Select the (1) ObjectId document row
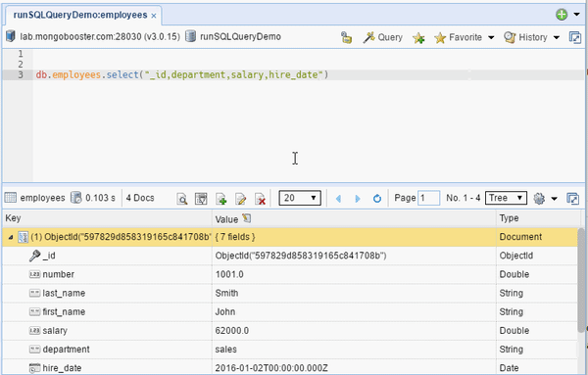Image resolution: width=588 pixels, height=375 pixels. point(290,237)
